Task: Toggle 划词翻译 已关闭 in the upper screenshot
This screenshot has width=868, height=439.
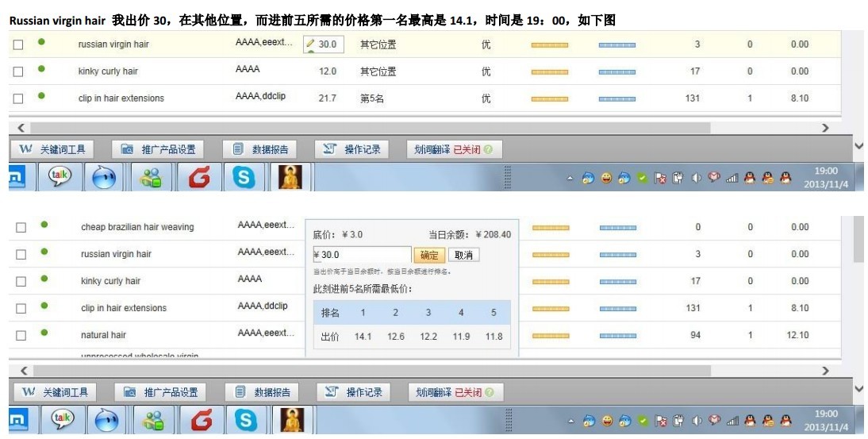Action: click(x=454, y=149)
